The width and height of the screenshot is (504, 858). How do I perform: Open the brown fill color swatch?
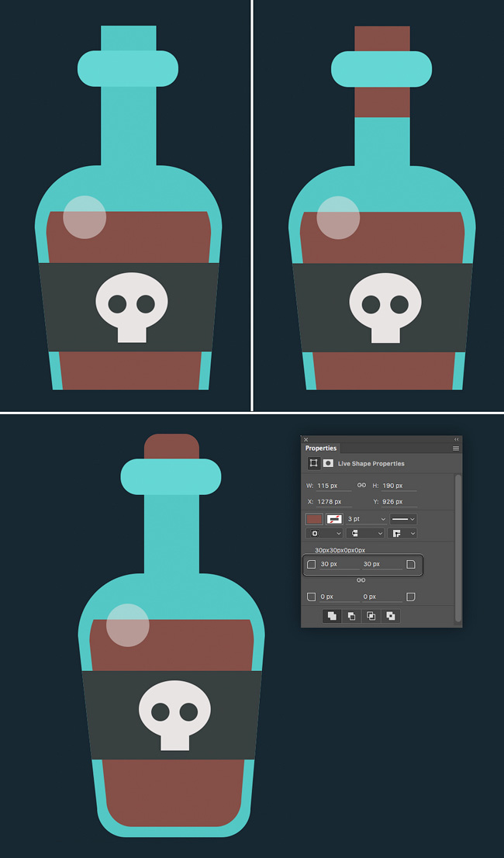coord(314,519)
